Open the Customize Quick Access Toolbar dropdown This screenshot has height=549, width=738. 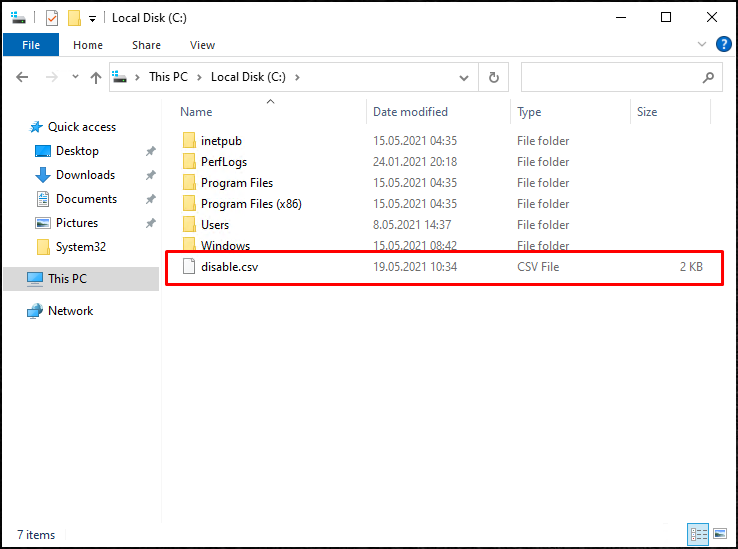coord(93,19)
